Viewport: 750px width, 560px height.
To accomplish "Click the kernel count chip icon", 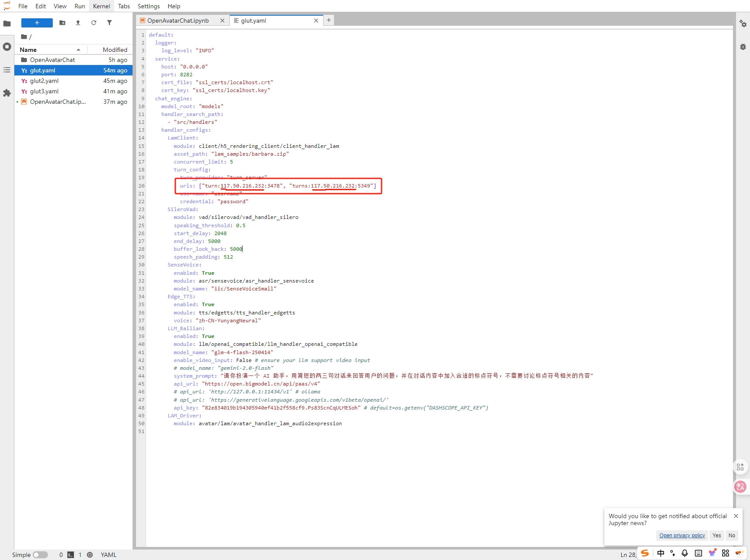I will [x=90, y=555].
